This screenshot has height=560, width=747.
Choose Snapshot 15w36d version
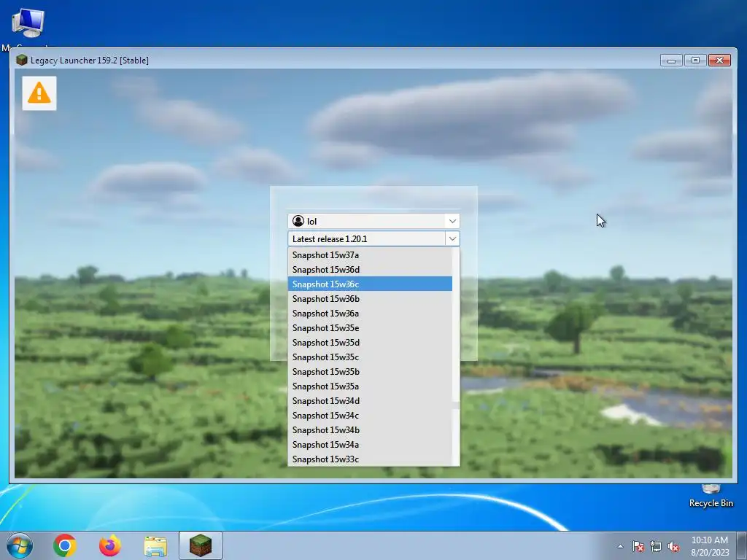click(x=370, y=270)
